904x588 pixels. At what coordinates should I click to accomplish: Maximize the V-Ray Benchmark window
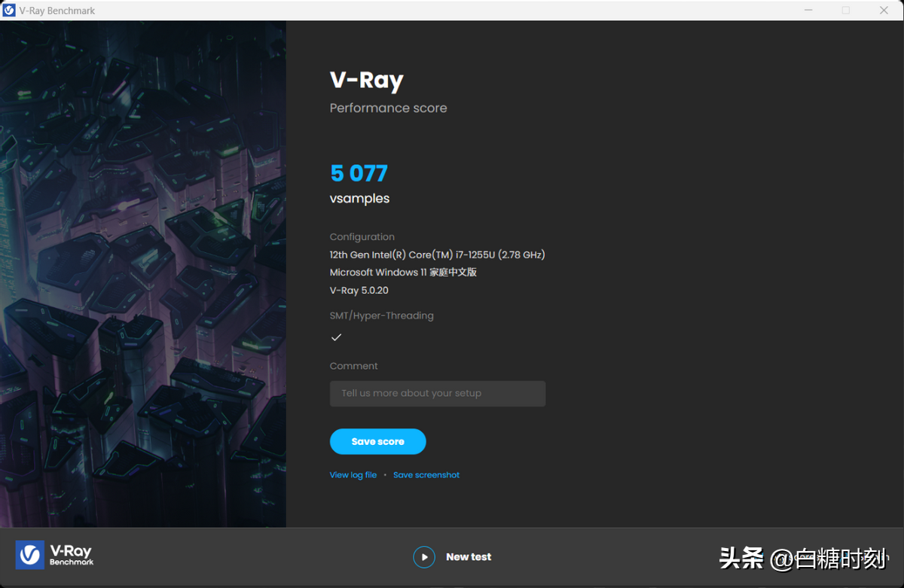[846, 11]
